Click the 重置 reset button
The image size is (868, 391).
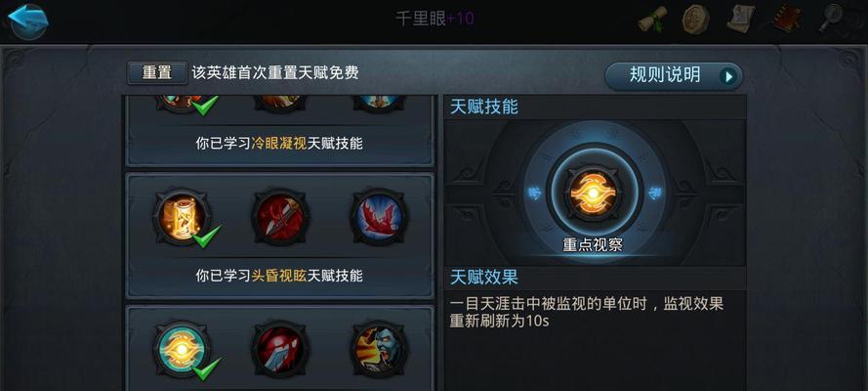pos(157,72)
